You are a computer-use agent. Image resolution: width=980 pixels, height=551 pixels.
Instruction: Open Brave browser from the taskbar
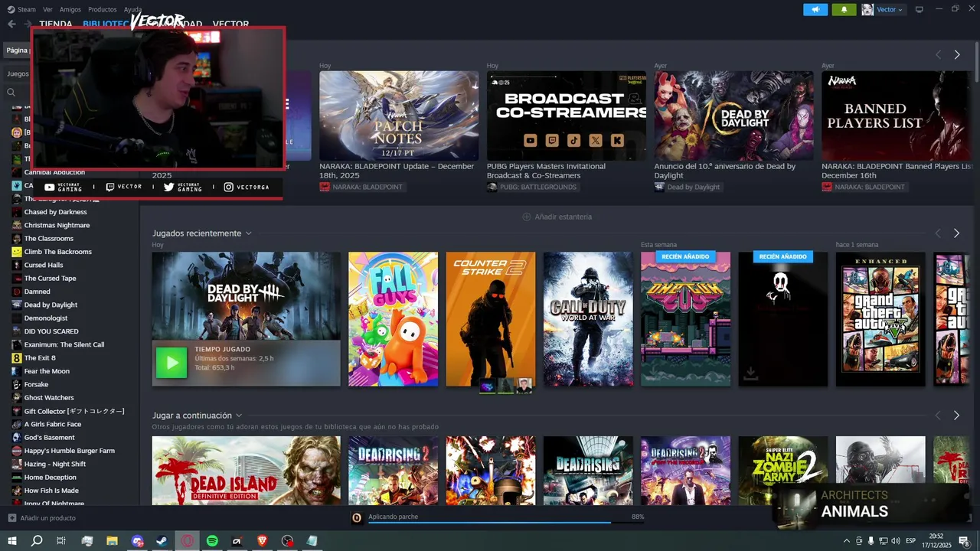[x=263, y=541]
